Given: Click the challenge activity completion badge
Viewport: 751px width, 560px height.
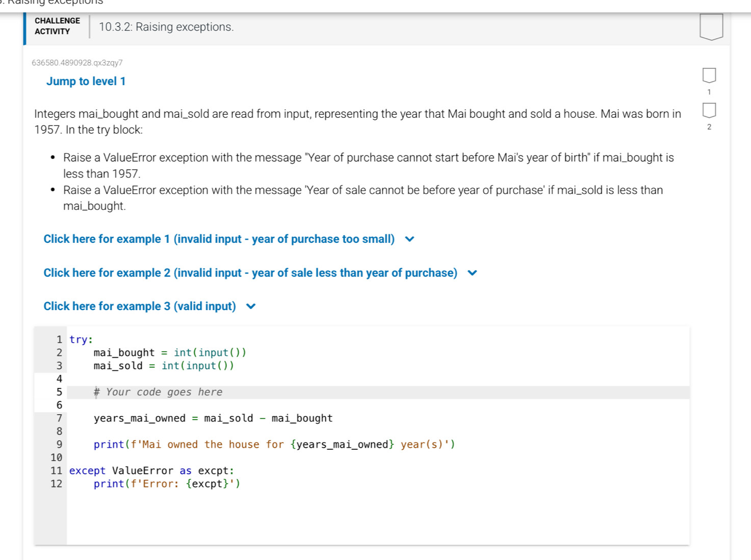Looking at the screenshot, I should click(x=711, y=27).
